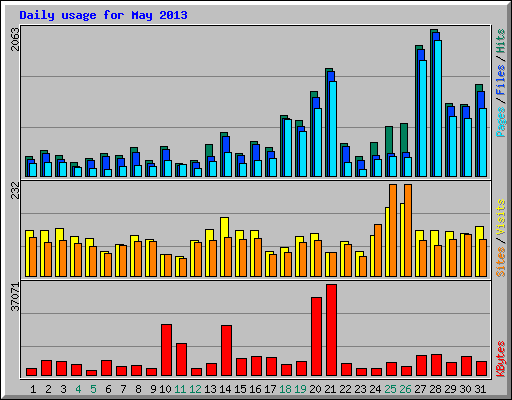Click the red KBytes bar for day 14
This screenshot has width=512, height=400.
(227, 351)
